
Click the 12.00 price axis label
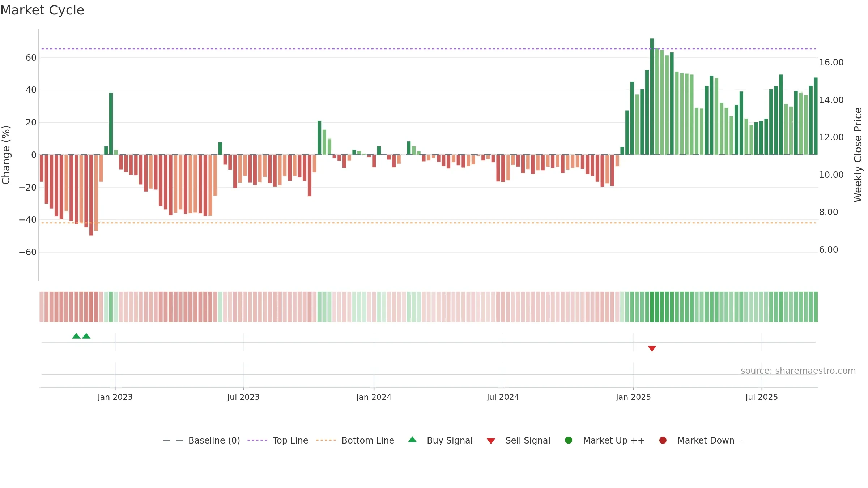831,137
